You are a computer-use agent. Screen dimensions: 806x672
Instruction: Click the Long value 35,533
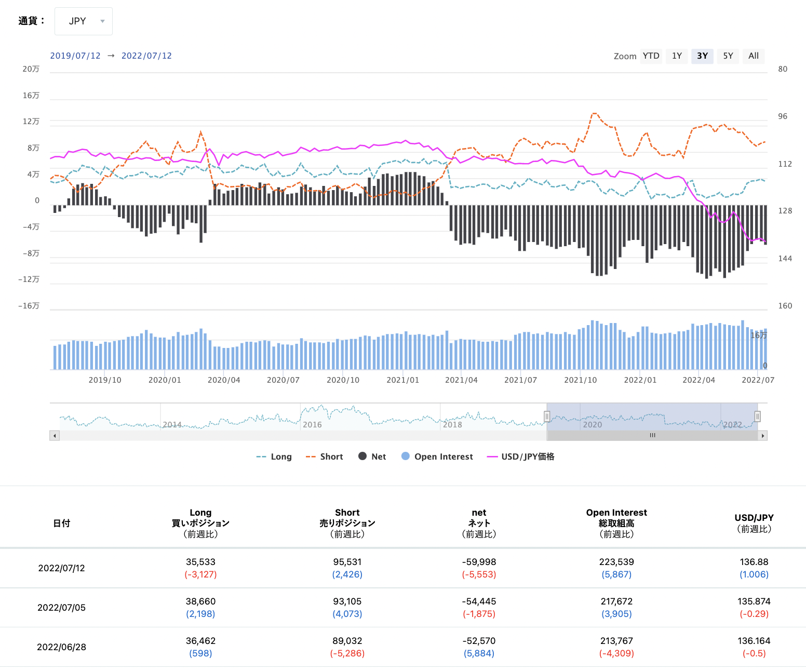(x=200, y=562)
